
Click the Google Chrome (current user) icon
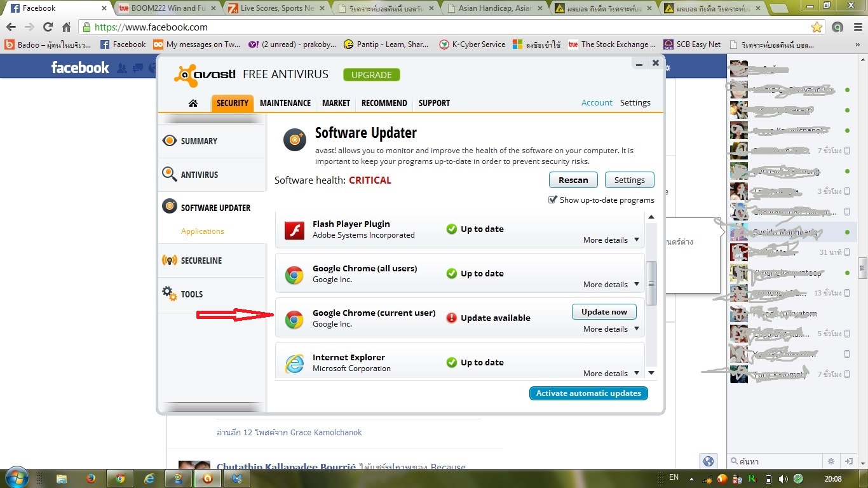coord(294,319)
